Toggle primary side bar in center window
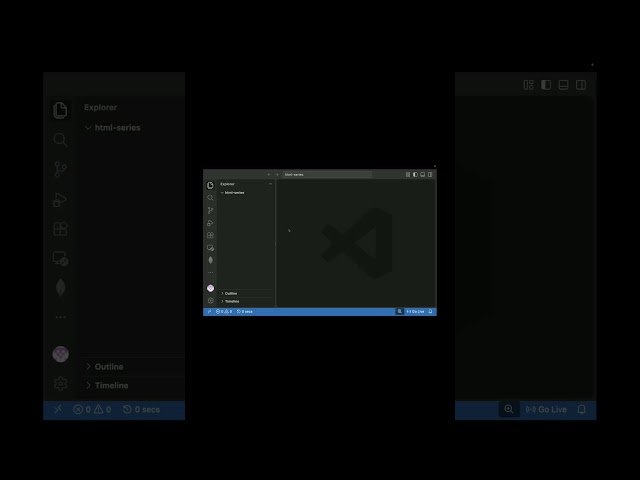Screen dimensions: 640x480 (415, 175)
